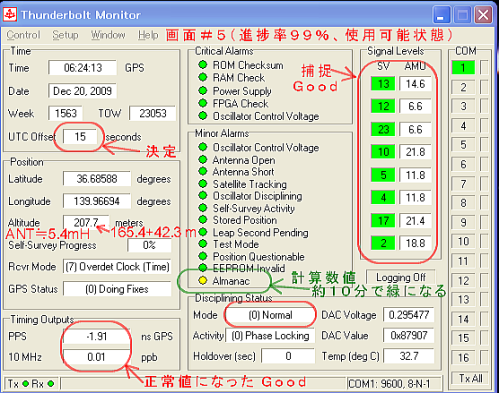Click the DAC Voltage value field
This screenshot has width=499, height=393.
pyautogui.click(x=409, y=315)
